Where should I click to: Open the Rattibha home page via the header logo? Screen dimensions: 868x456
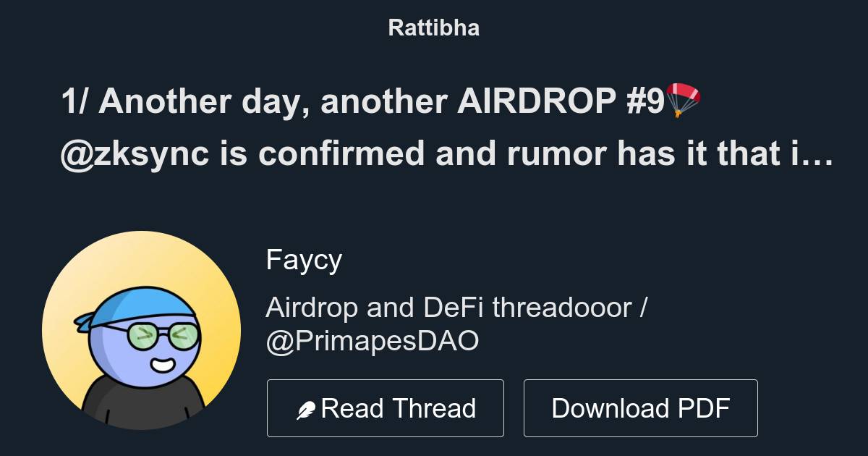click(433, 28)
